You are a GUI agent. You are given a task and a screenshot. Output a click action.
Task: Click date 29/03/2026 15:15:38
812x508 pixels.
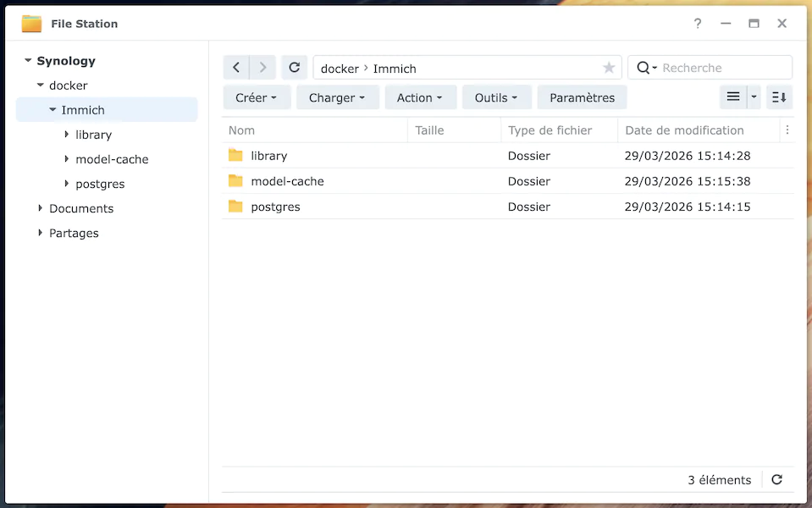[688, 181]
